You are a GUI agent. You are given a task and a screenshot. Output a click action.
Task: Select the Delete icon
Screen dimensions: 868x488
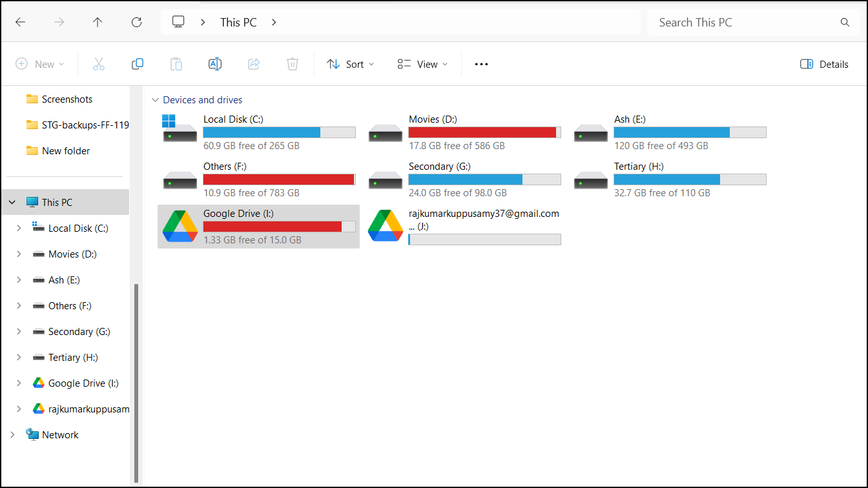coord(292,64)
